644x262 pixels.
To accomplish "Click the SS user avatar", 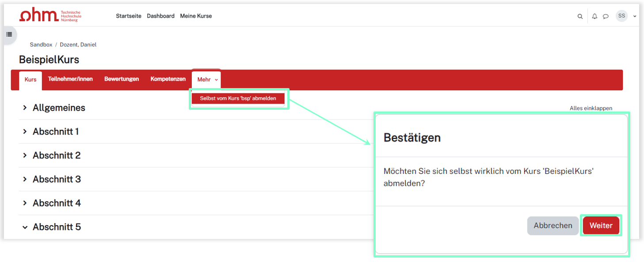I will (x=621, y=16).
